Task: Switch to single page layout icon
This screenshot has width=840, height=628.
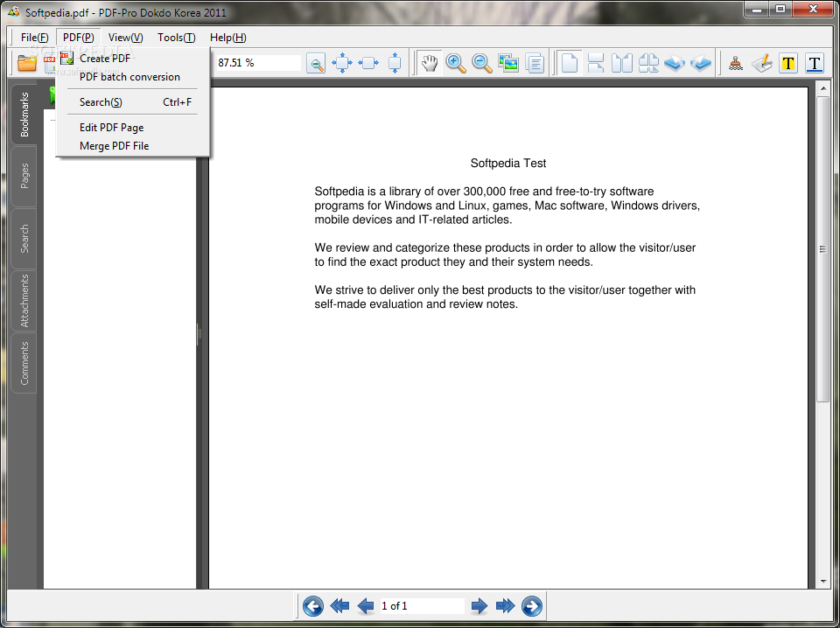Action: pos(570,63)
